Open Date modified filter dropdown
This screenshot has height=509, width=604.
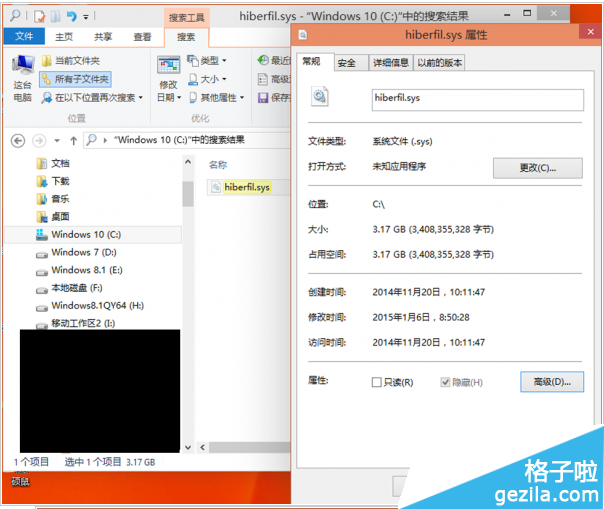(x=169, y=79)
